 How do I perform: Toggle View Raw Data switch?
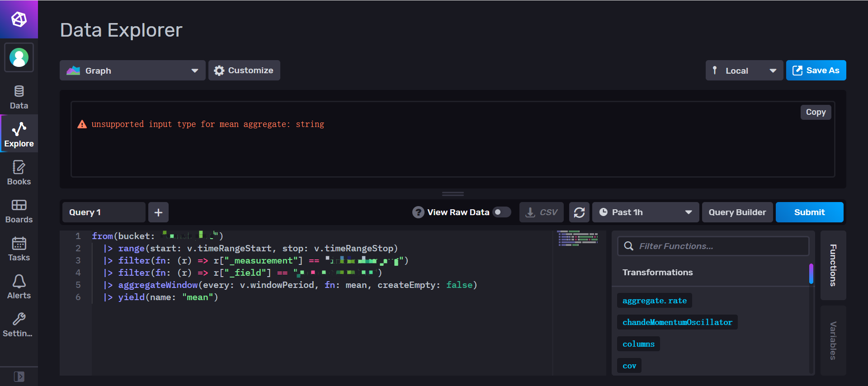click(x=501, y=212)
